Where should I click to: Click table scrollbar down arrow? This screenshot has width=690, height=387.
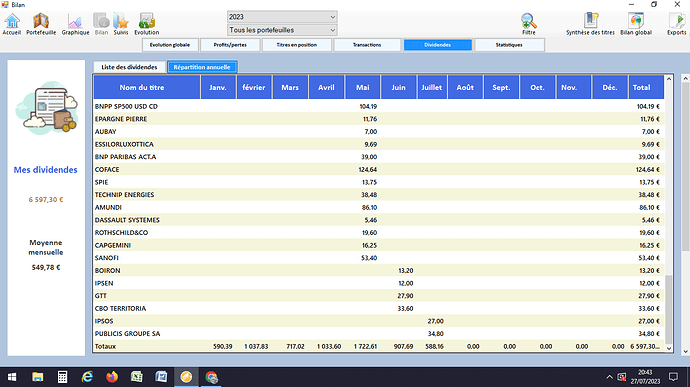(x=669, y=348)
